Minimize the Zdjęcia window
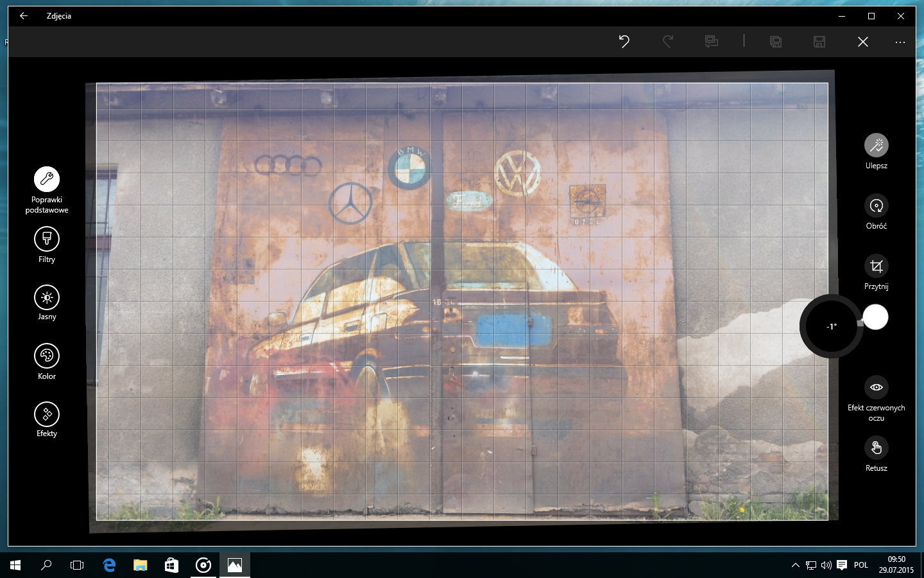The image size is (924, 578). [x=842, y=16]
